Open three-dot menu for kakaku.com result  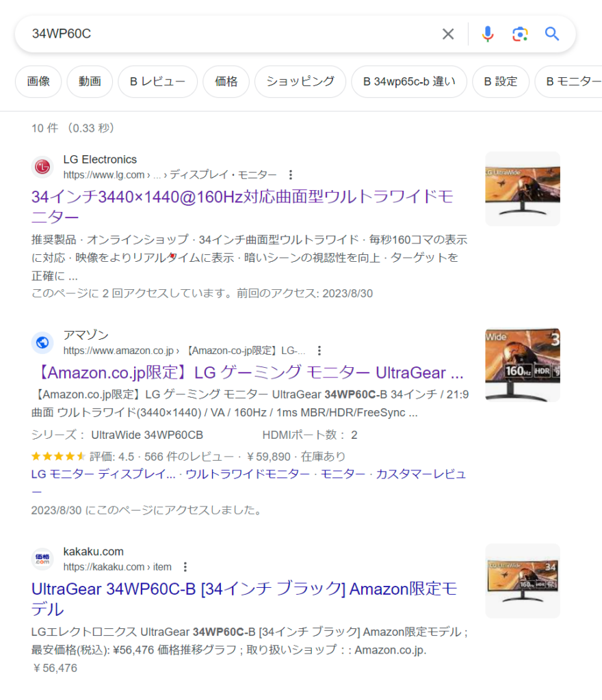point(185,567)
